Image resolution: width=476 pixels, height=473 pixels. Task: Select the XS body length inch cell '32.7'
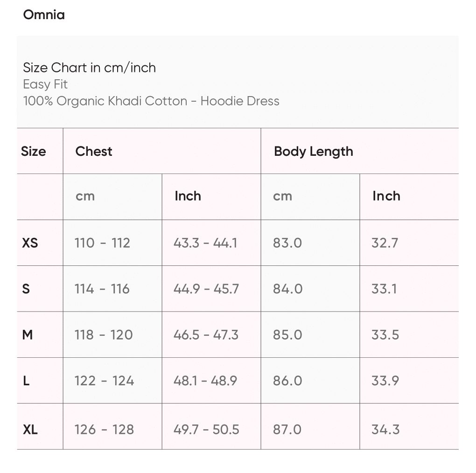pos(385,243)
